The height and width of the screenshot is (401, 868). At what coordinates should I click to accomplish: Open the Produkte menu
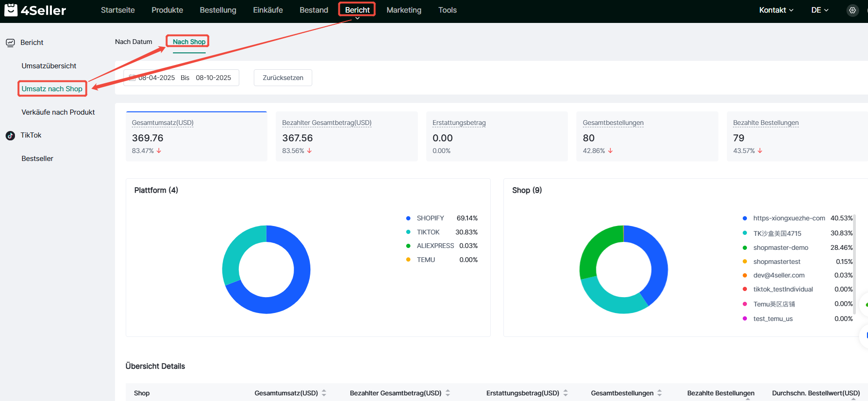(x=167, y=10)
